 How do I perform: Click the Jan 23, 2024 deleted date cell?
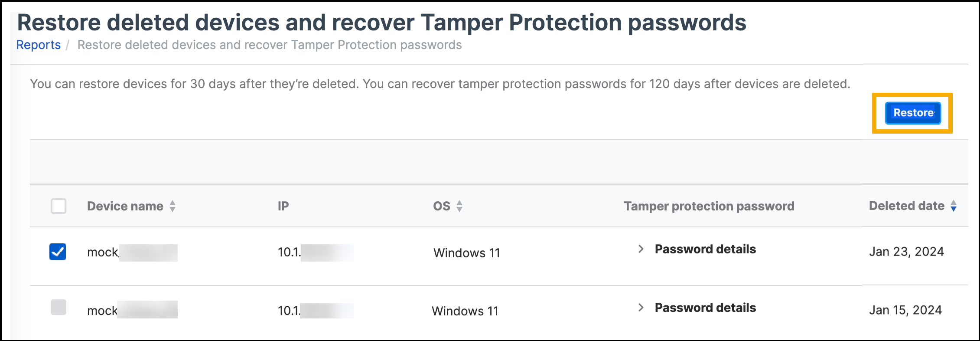tap(906, 252)
